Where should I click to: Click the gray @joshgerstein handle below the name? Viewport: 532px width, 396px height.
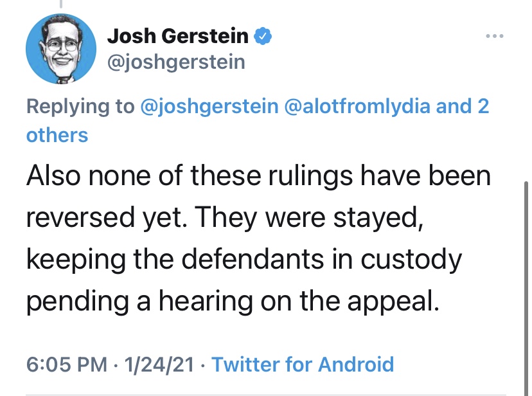click(x=176, y=62)
